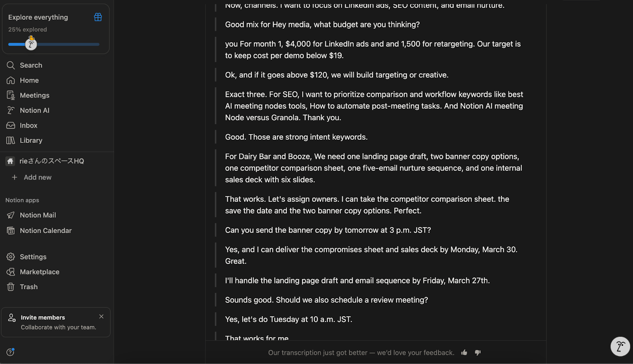The height and width of the screenshot is (364, 633).
Task: Give thumbs down on transcription feedback
Action: pos(478,353)
